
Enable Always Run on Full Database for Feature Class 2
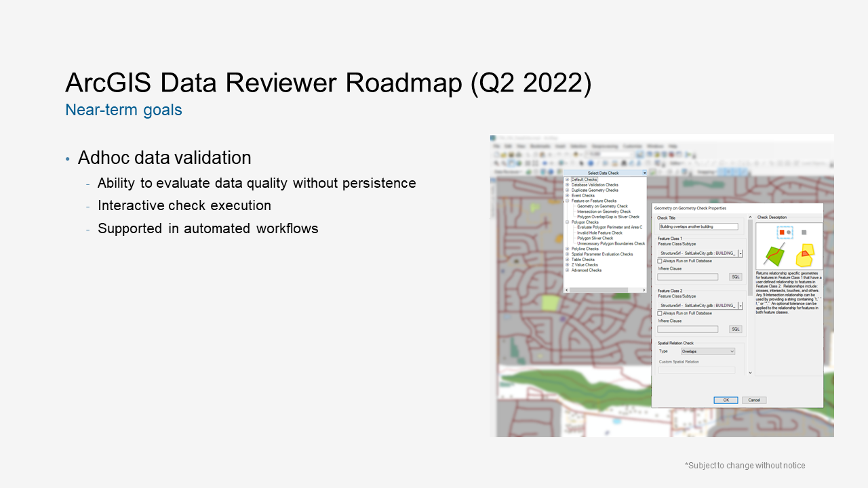click(659, 314)
